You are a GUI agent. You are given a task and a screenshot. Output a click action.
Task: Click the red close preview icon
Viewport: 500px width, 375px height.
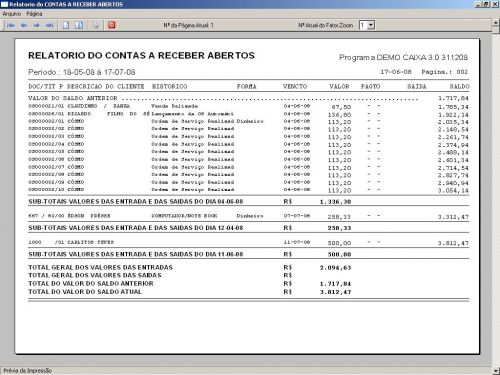112,25
